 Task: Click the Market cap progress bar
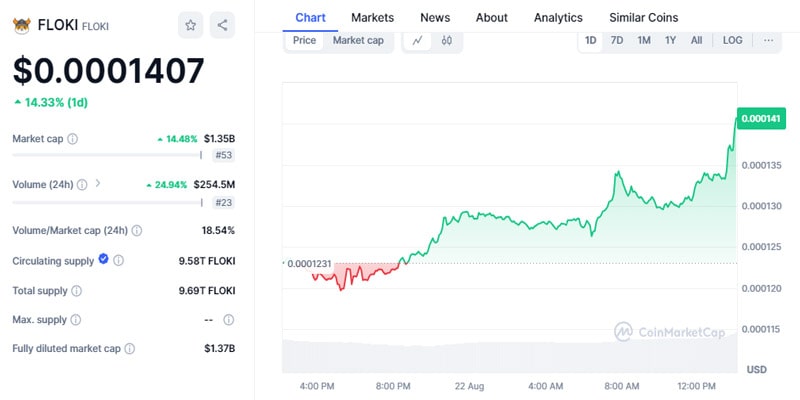tap(107, 155)
